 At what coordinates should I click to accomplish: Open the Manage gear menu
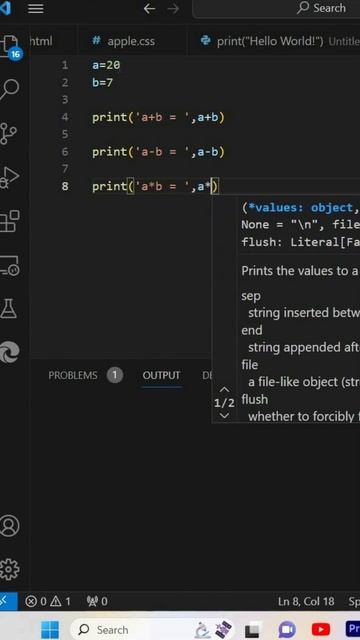coord(9,569)
